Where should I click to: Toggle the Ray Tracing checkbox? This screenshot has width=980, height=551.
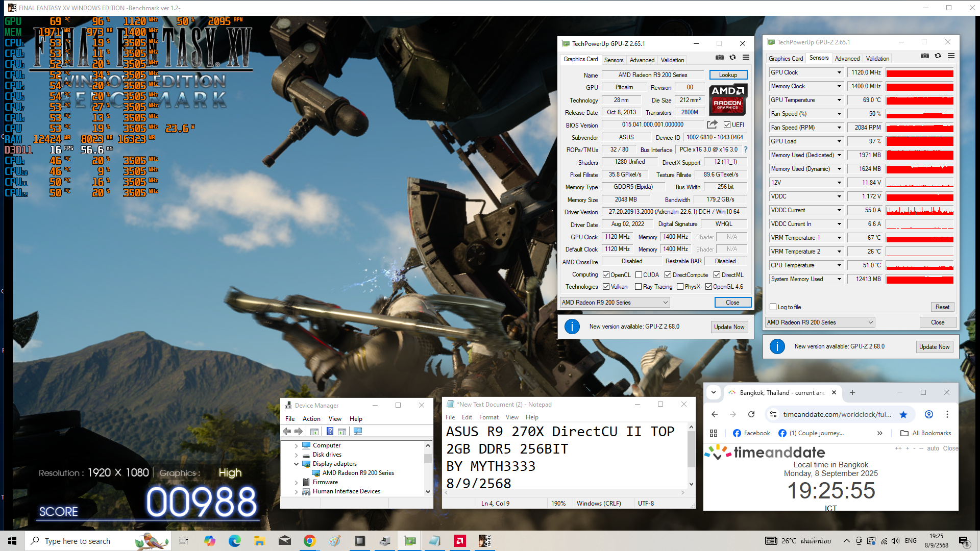pyautogui.click(x=638, y=287)
